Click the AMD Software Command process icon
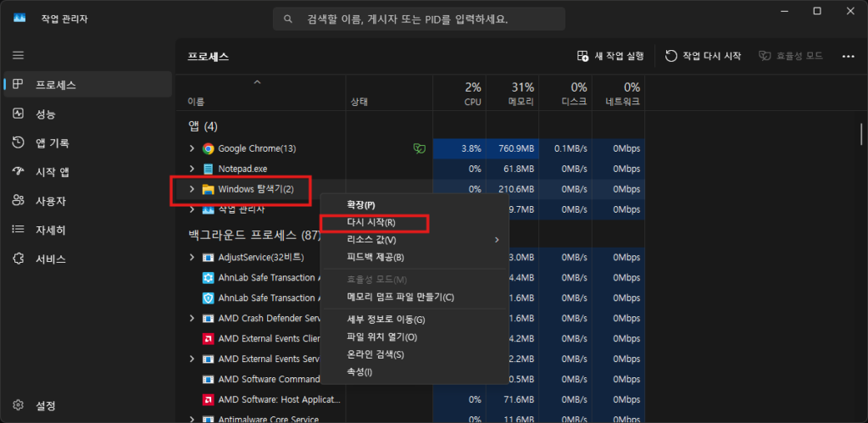Viewport: 868px width, 423px height. 209,379
